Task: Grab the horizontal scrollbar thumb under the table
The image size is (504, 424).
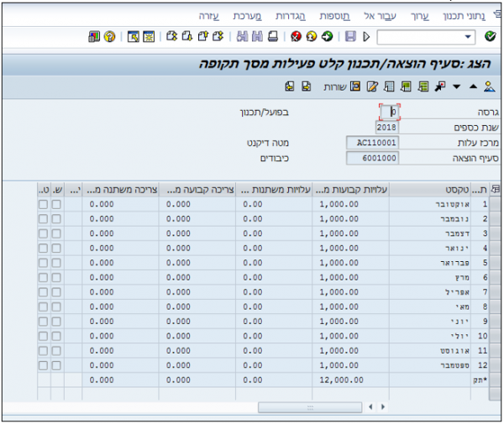Action: 310,407
